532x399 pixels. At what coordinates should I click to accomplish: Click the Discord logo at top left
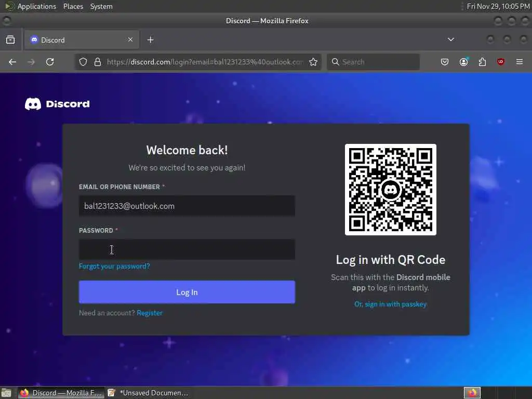[x=57, y=104]
